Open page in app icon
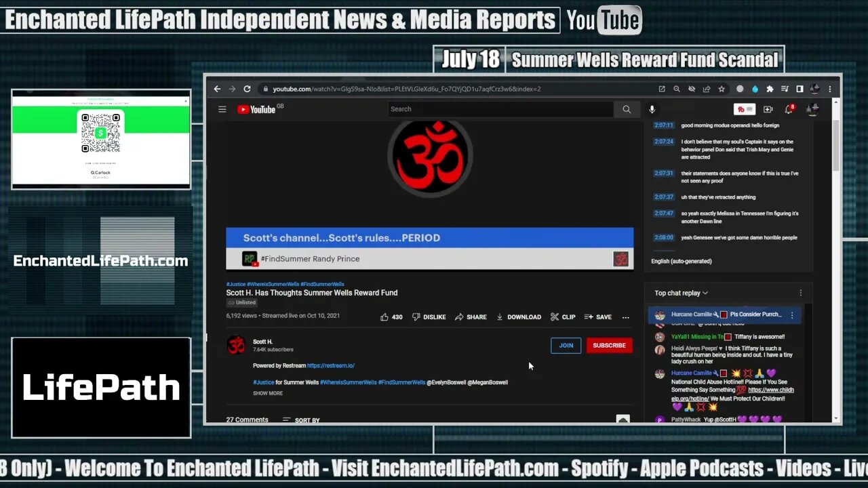868x488 pixels. (662, 89)
